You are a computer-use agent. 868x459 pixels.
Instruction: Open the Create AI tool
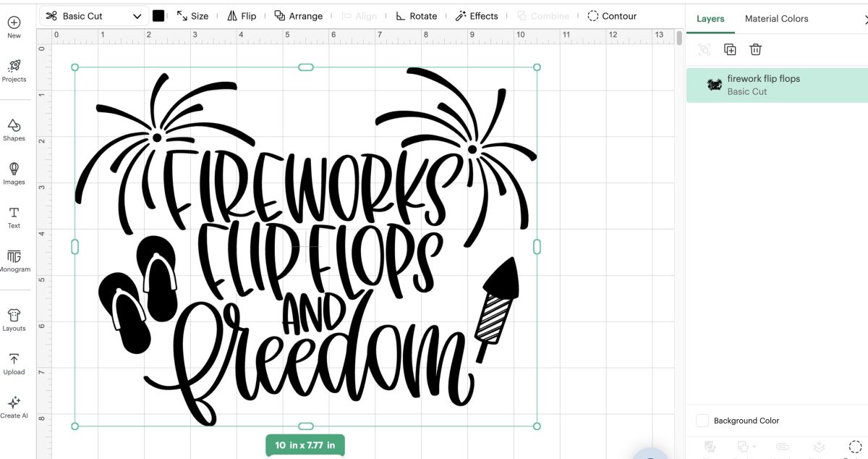coord(14,408)
